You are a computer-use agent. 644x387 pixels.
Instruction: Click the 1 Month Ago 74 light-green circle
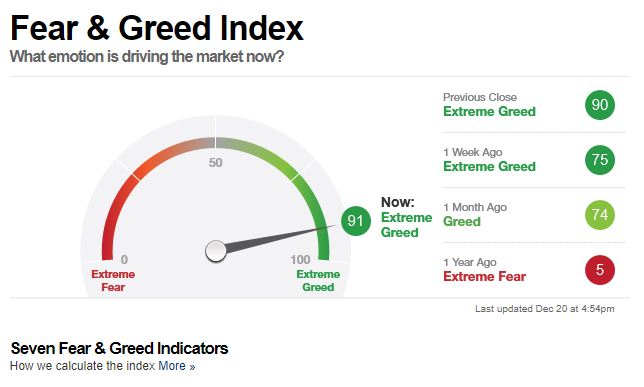tap(600, 215)
